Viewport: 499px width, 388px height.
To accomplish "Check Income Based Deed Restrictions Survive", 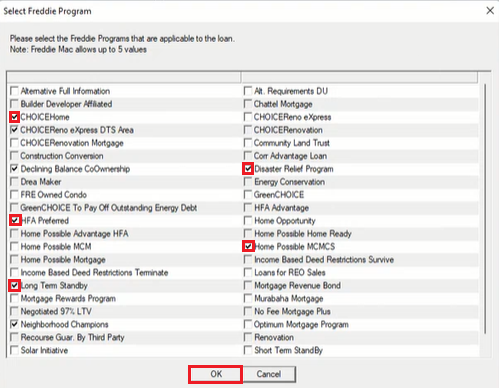I will point(248,260).
